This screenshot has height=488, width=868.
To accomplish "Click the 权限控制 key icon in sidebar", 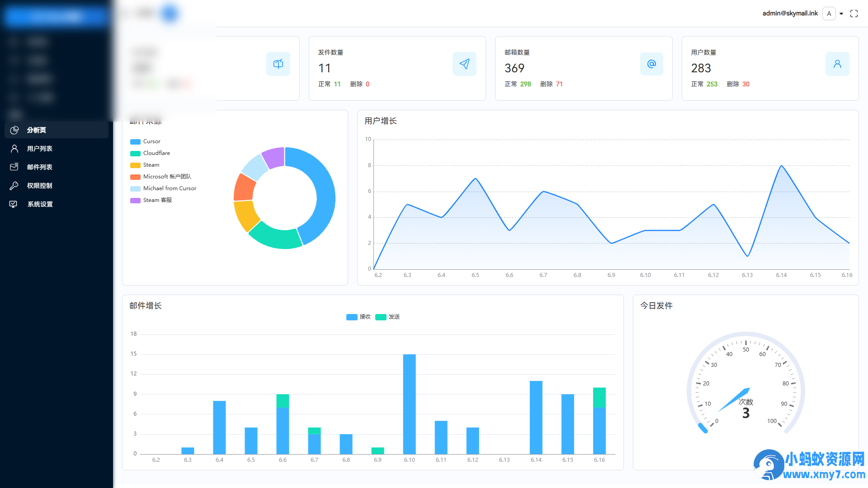I will click(x=14, y=185).
